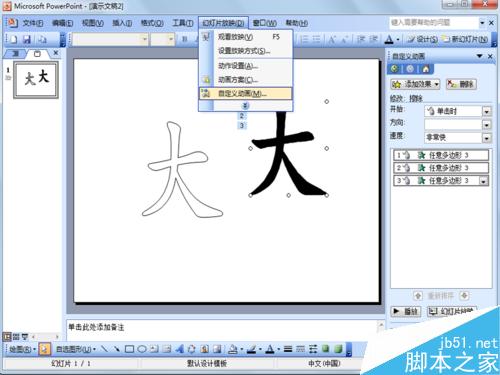Click the numbered list icon in the toolbar
The image size is (500, 375).
tap(304, 39)
